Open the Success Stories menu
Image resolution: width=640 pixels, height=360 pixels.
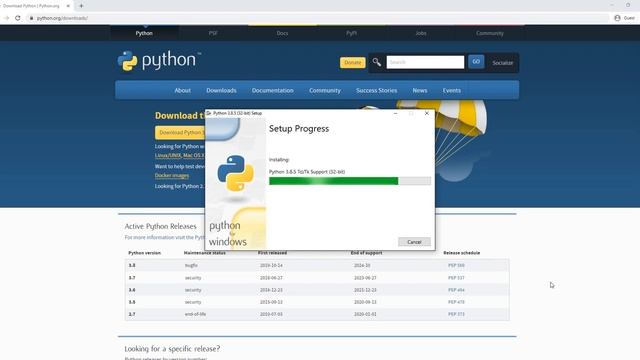(x=376, y=90)
